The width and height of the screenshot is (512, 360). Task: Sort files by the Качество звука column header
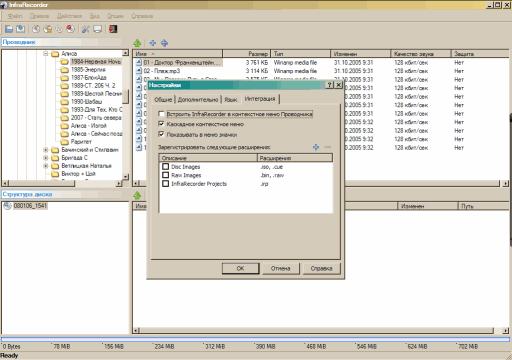(x=421, y=54)
